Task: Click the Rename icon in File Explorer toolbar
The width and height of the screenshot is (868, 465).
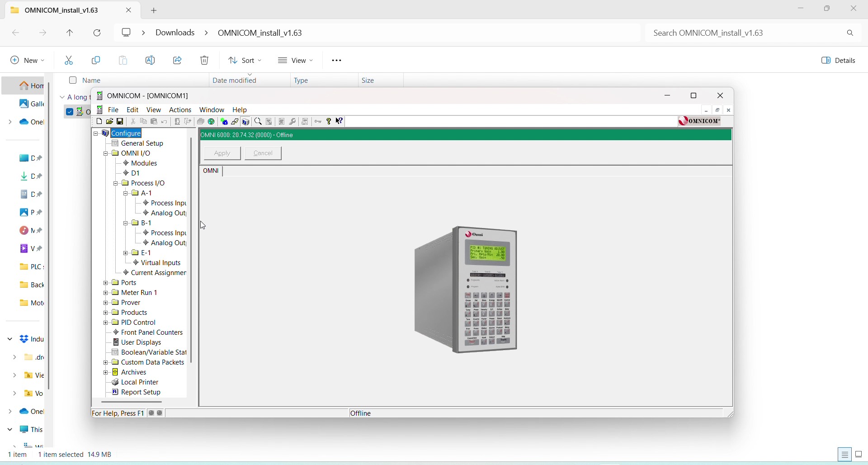Action: (x=151, y=61)
